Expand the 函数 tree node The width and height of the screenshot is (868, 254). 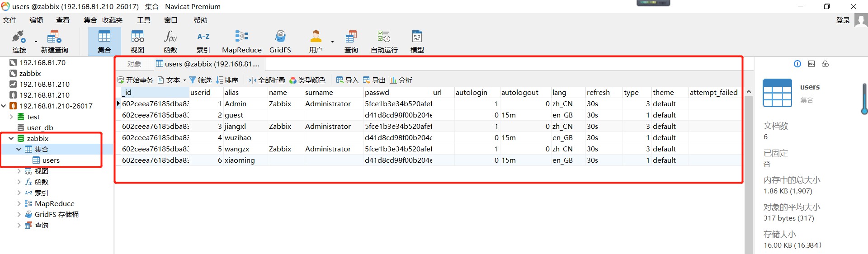[x=19, y=182]
